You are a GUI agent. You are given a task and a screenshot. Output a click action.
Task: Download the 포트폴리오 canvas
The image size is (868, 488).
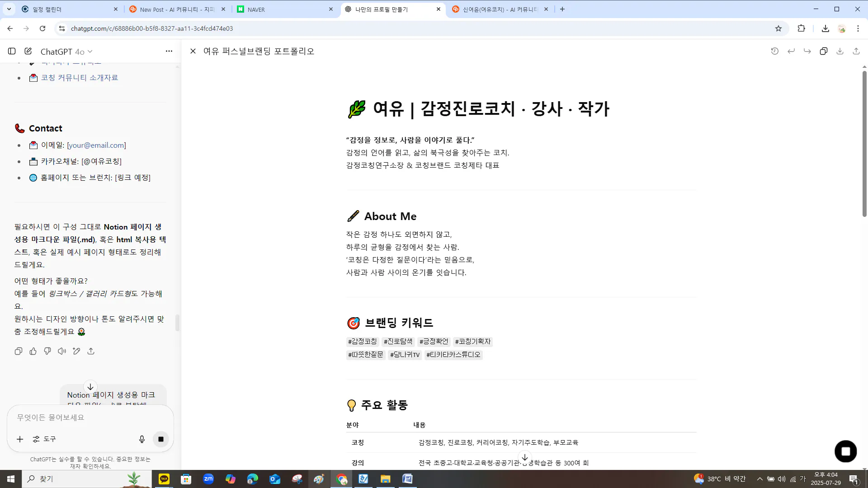pyautogui.click(x=840, y=51)
